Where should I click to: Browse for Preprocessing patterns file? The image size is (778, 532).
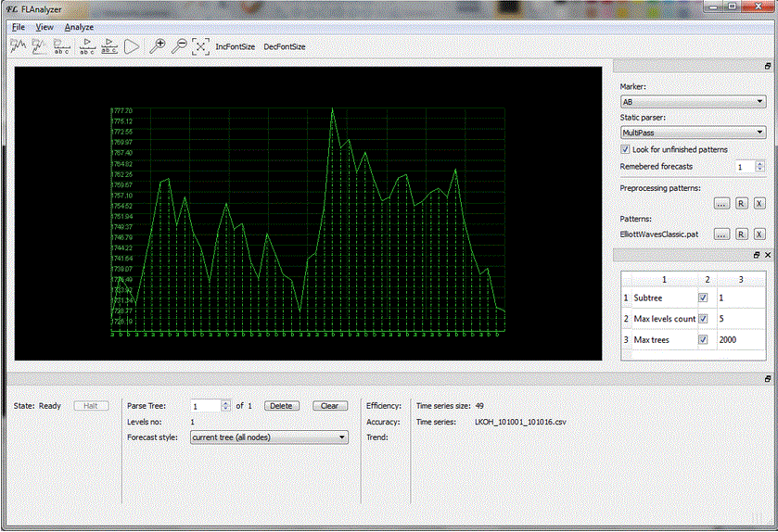(721, 203)
